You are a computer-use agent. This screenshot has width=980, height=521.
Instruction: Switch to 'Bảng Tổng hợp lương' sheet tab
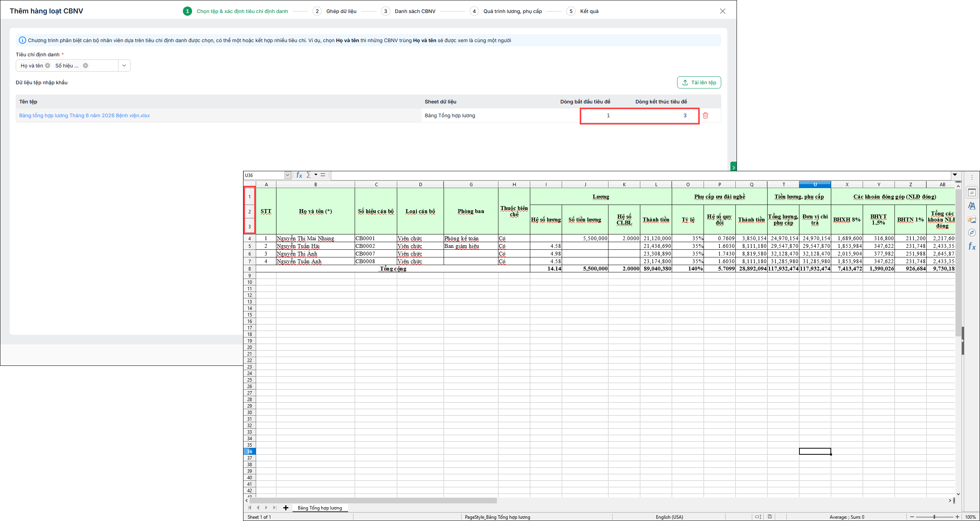click(320, 508)
